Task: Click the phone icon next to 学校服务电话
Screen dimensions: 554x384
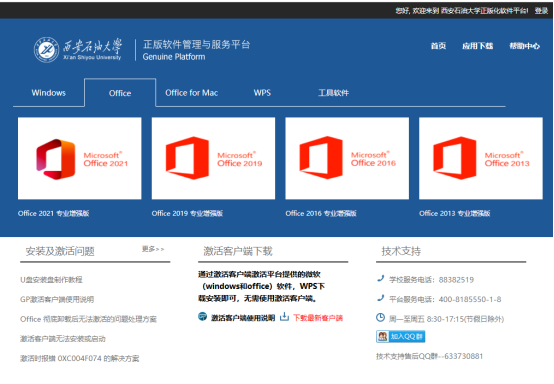Action: 381,279
